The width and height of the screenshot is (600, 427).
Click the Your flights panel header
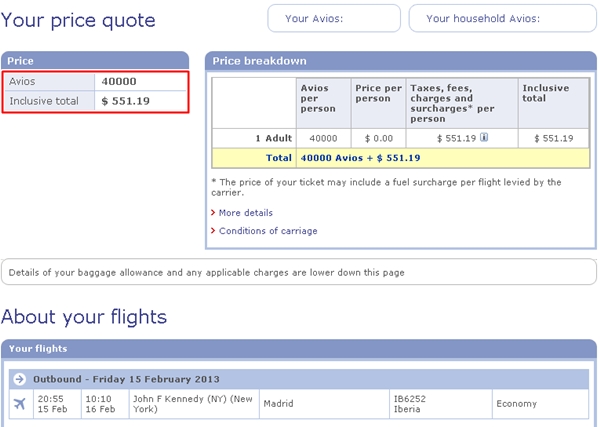299,349
